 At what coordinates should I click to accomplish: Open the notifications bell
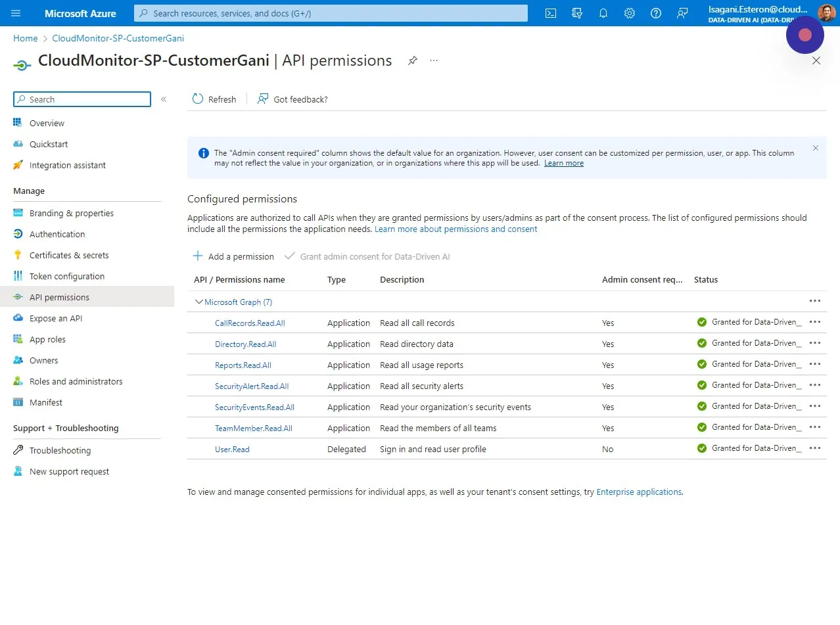click(x=603, y=13)
